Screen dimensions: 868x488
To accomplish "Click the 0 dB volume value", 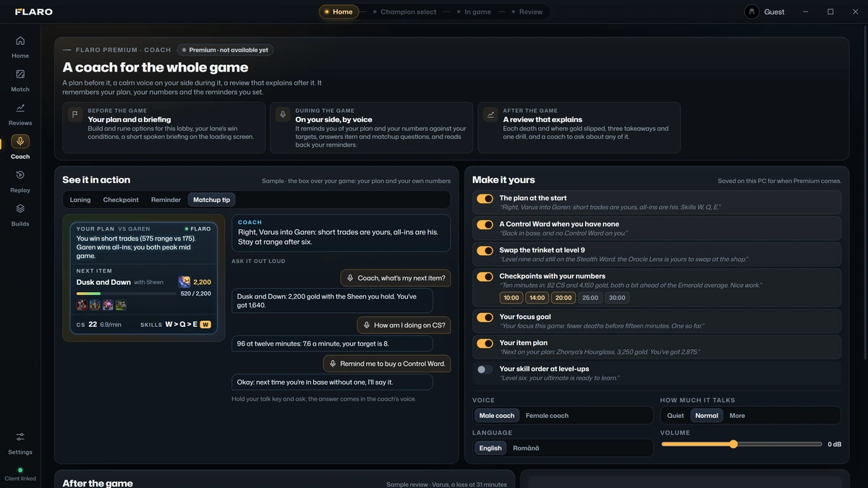I will (x=834, y=445).
